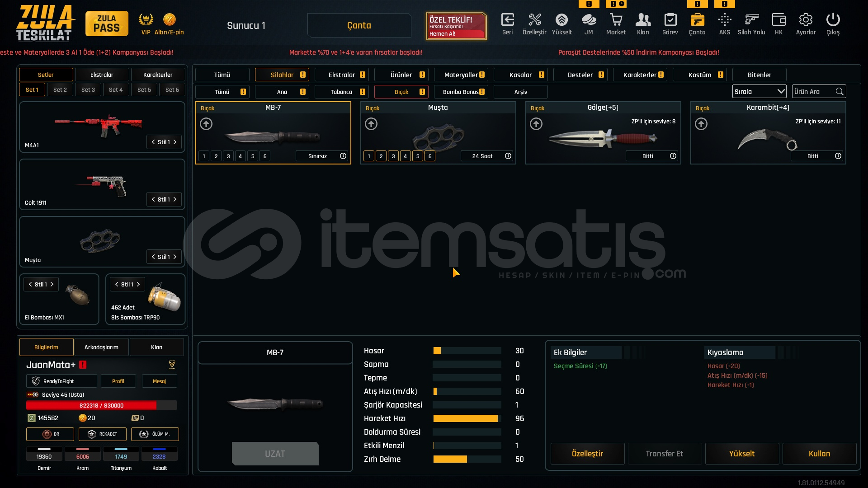The height and width of the screenshot is (488, 868).
Task: Click the Ayarlar gear icon
Action: coord(806,20)
